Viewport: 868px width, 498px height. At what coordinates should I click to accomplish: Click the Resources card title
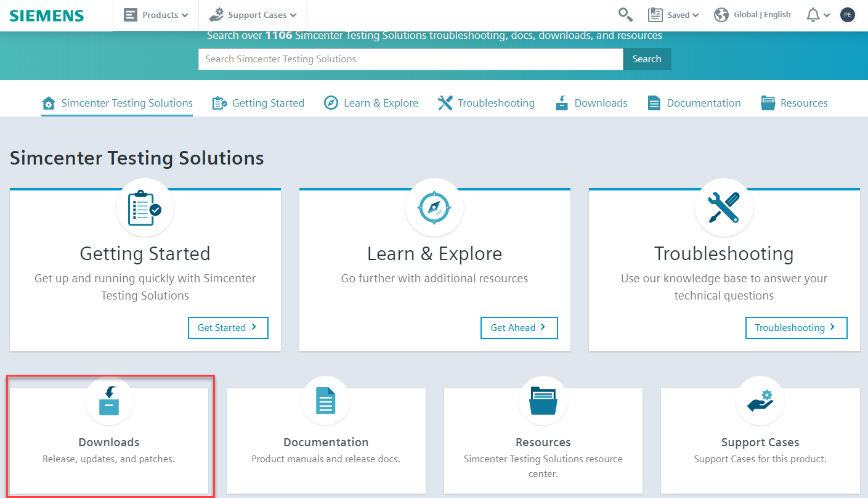(543, 443)
